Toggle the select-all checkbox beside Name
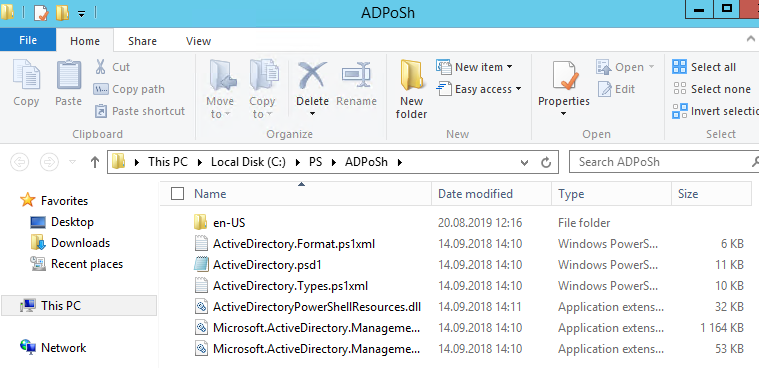The image size is (759, 368). (x=178, y=194)
